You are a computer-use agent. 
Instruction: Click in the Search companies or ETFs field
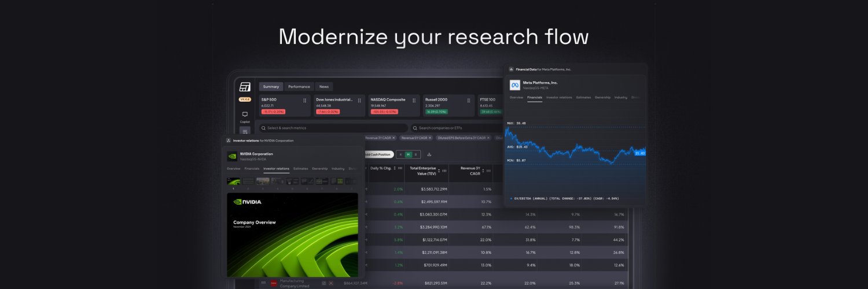click(457, 128)
